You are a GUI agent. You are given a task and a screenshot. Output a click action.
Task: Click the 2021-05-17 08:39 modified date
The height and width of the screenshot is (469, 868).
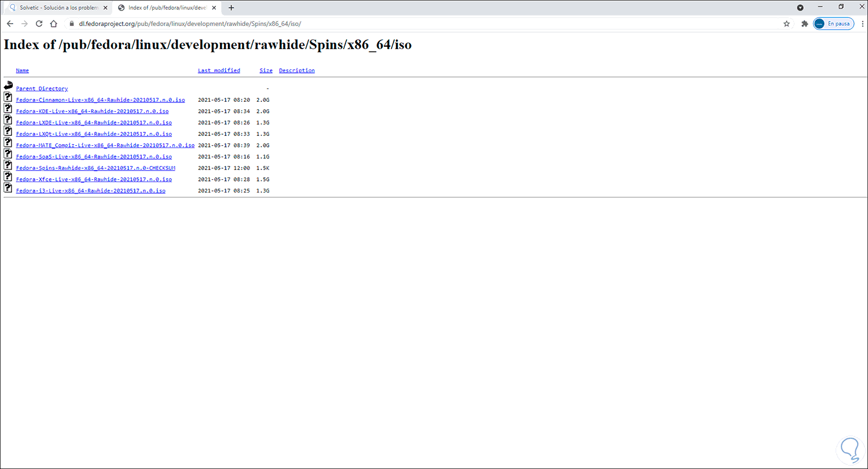[x=224, y=145]
